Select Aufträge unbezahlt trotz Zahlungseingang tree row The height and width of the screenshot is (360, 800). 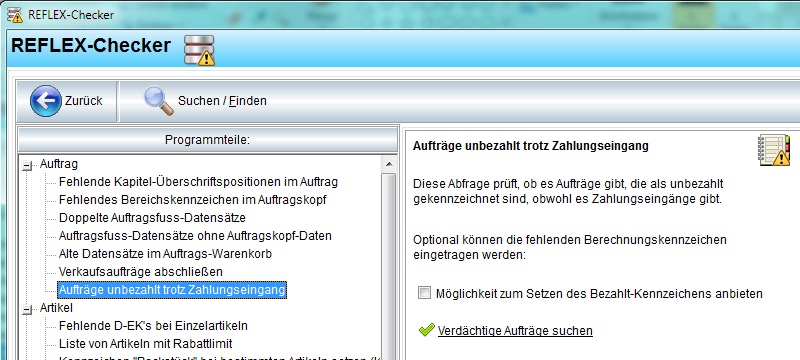tap(172, 290)
